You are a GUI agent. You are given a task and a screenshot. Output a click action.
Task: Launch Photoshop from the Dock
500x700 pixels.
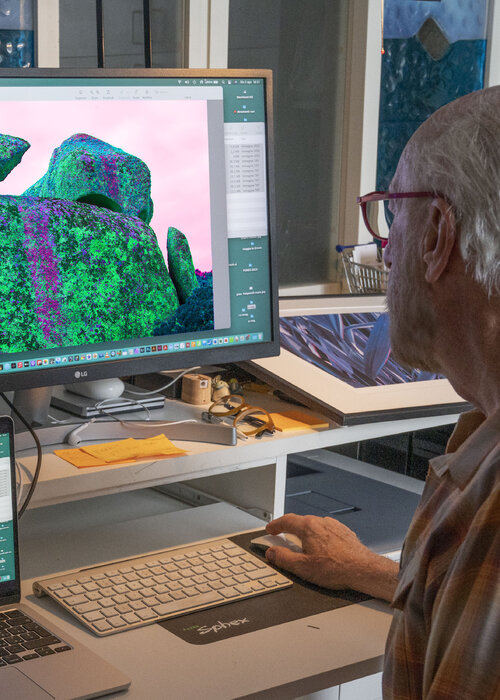148,349
